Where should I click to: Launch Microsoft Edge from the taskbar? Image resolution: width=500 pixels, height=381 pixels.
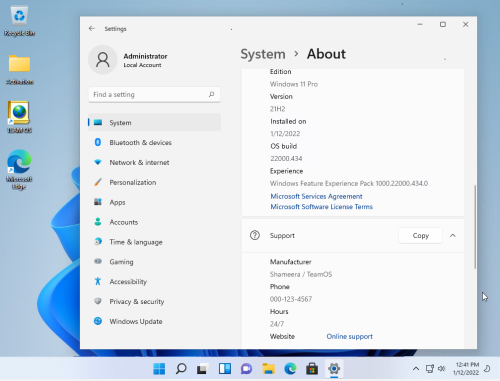(290, 369)
